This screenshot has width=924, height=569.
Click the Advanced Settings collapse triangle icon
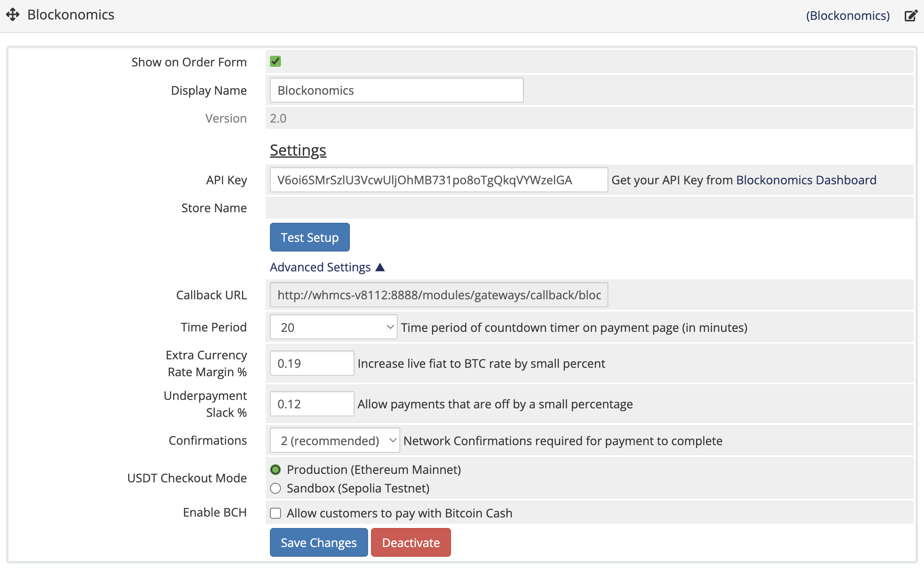point(380,267)
